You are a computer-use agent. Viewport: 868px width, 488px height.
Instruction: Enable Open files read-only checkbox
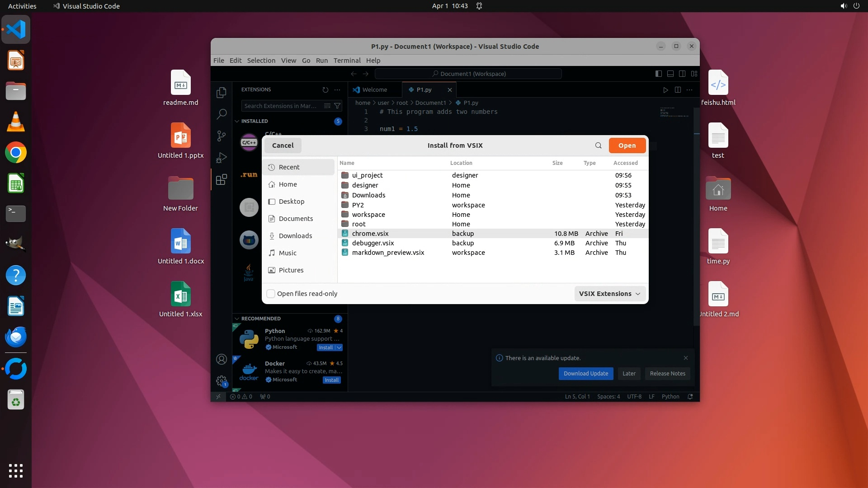(271, 294)
